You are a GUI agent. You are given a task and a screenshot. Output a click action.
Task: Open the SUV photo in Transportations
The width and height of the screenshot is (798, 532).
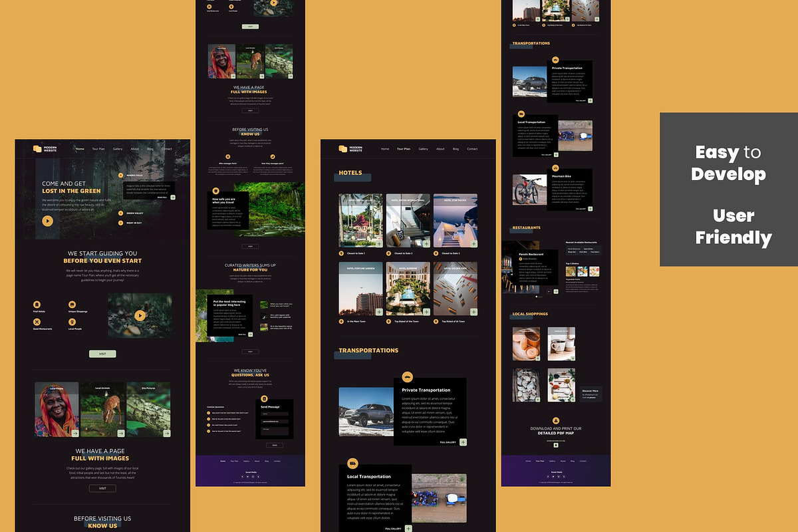click(366, 412)
